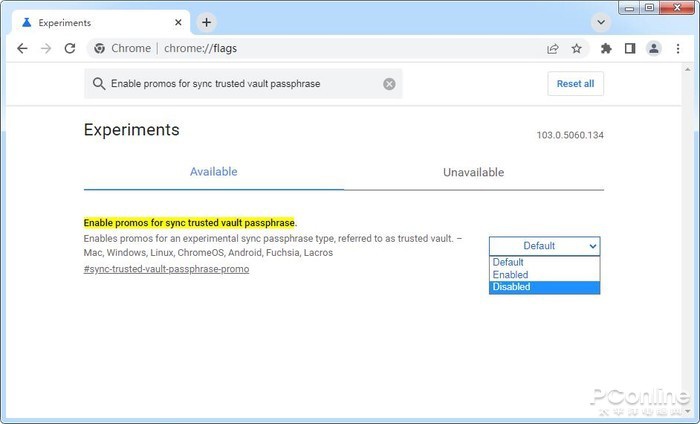Open a new tab with plus button
Viewport: 700px width, 424px height.
206,22
